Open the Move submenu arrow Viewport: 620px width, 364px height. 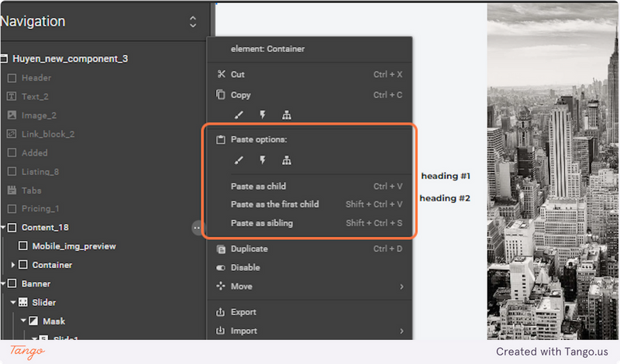point(401,287)
